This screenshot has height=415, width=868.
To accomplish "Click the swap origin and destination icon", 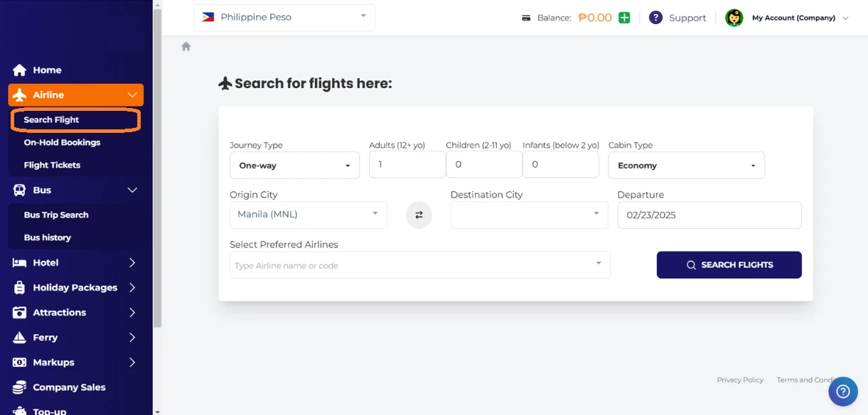I will (x=419, y=215).
